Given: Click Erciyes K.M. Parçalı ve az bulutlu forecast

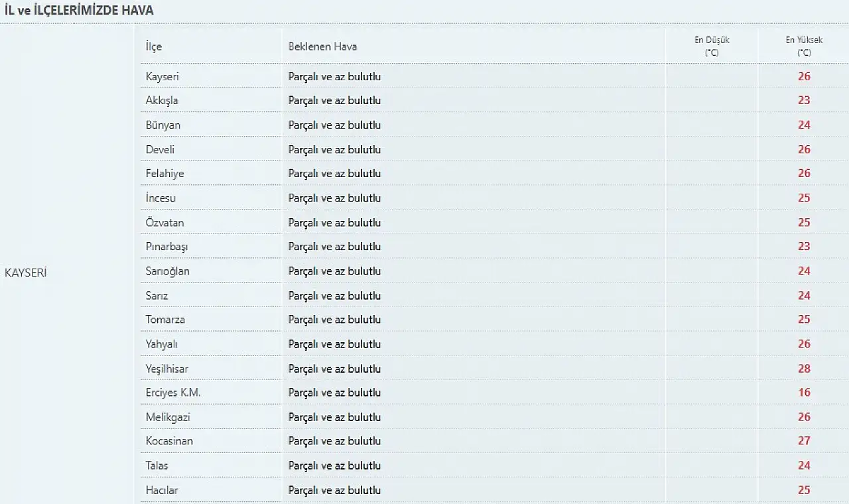Looking at the screenshot, I should coord(335,393).
